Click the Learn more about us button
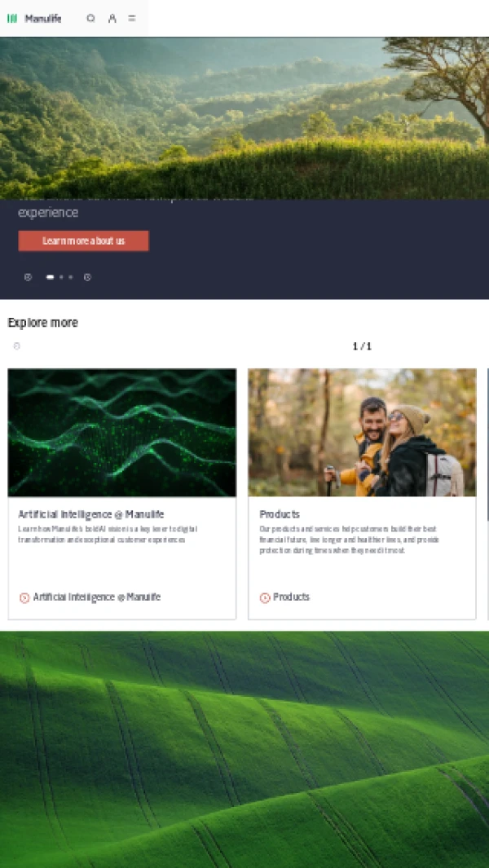489x868 pixels. point(84,240)
